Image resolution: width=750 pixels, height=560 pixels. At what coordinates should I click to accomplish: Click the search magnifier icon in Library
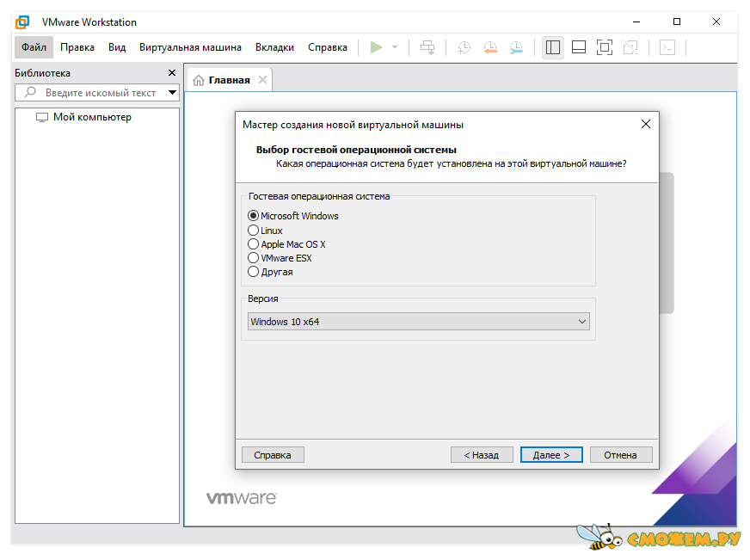[31, 92]
